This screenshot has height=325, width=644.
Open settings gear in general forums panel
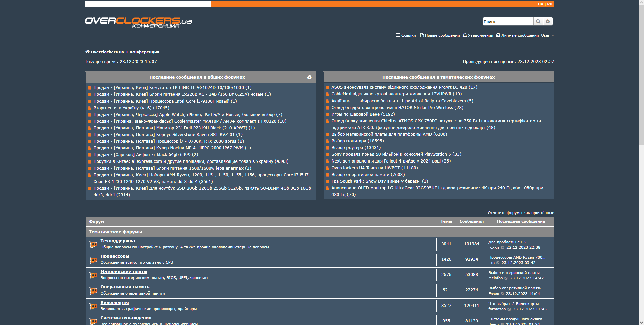(x=309, y=77)
